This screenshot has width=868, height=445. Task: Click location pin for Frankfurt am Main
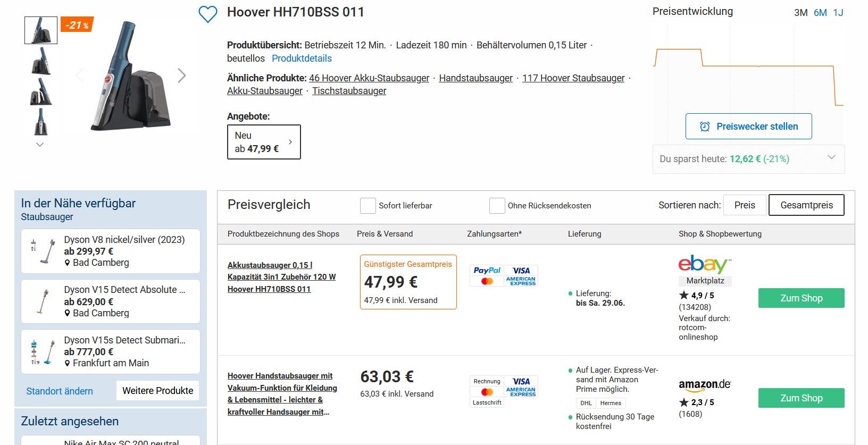(x=68, y=363)
